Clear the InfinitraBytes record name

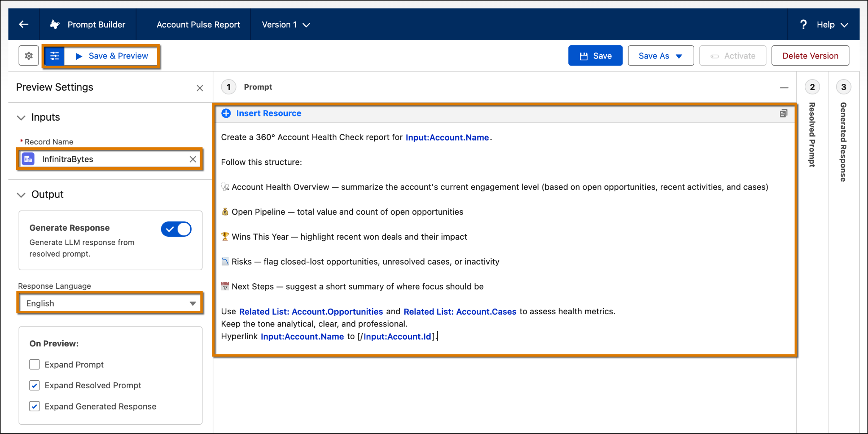click(193, 159)
